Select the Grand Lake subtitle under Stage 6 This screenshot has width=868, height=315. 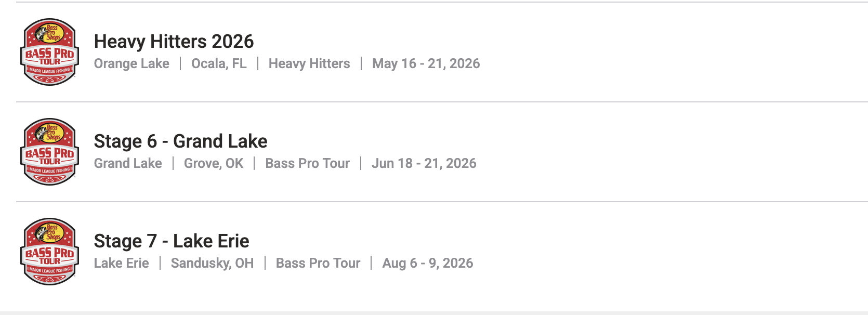[x=128, y=163]
